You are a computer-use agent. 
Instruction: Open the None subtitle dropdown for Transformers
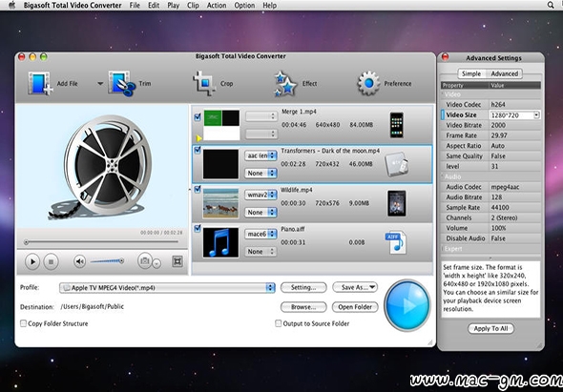(x=261, y=173)
